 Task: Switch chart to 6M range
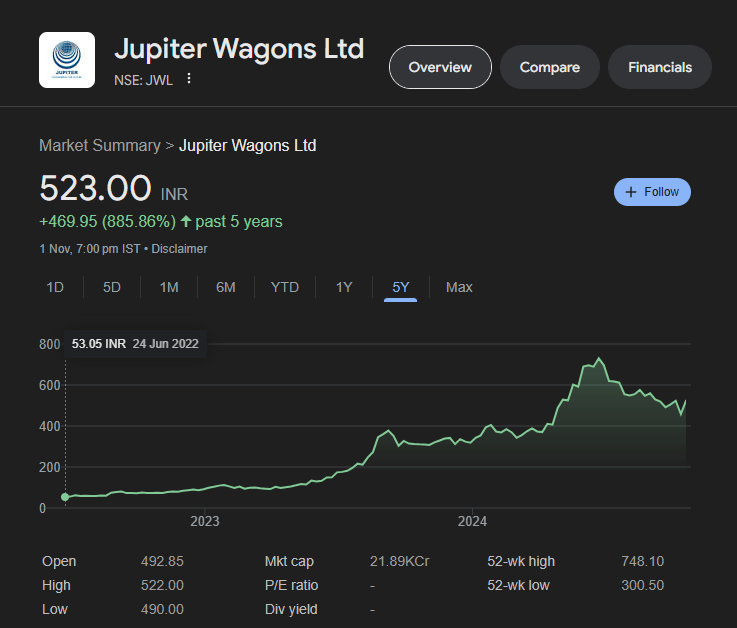pos(226,287)
